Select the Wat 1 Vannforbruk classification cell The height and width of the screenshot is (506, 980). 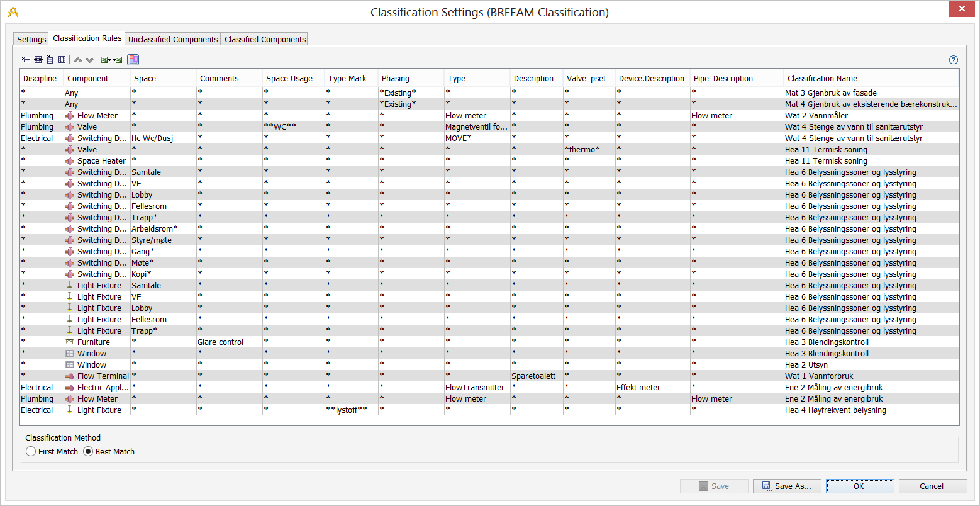pos(871,376)
